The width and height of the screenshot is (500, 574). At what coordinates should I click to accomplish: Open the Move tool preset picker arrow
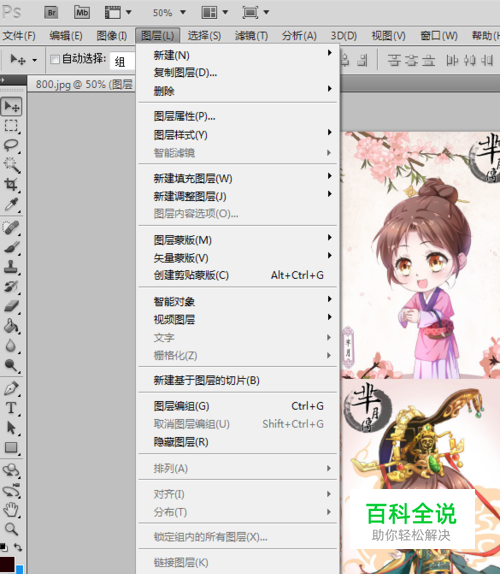tap(34, 60)
